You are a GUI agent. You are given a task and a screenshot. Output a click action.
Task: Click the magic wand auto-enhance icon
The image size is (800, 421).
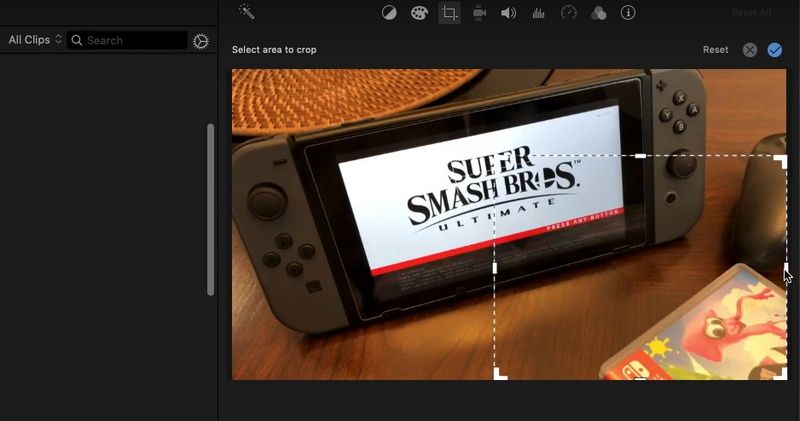(x=246, y=11)
